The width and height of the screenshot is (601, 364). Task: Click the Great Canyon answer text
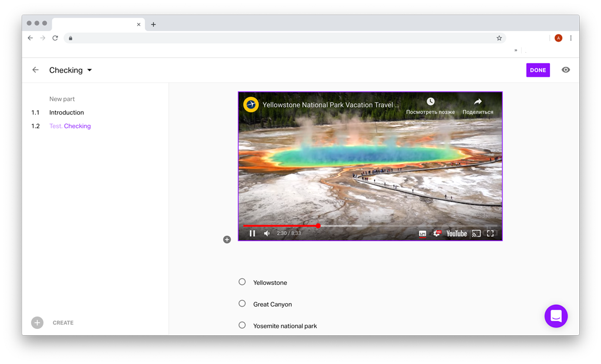(272, 304)
